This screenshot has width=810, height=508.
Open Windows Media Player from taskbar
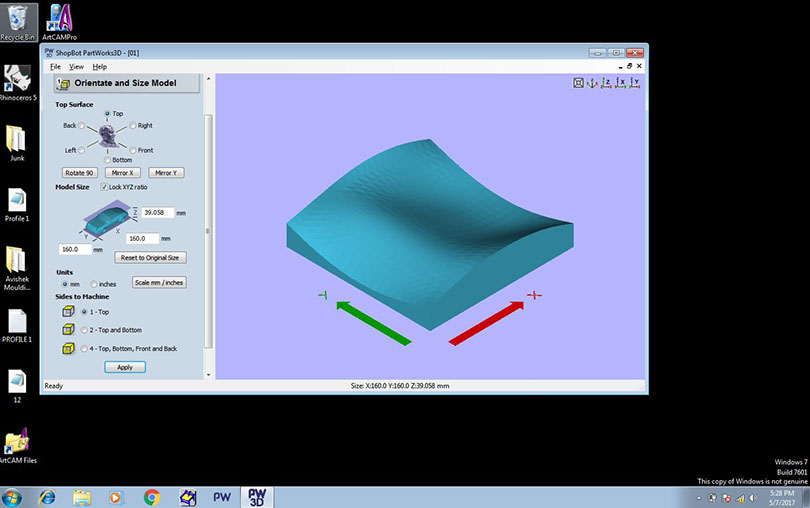click(x=116, y=498)
